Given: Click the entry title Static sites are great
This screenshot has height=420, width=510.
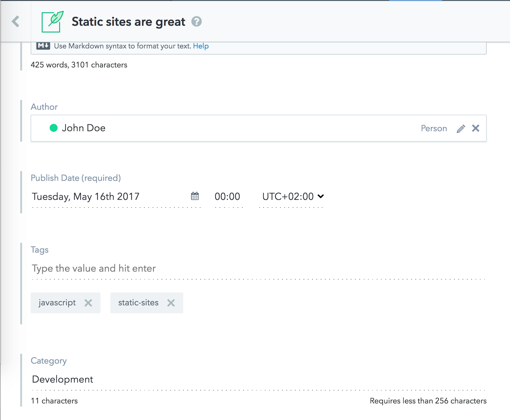Looking at the screenshot, I should [128, 22].
